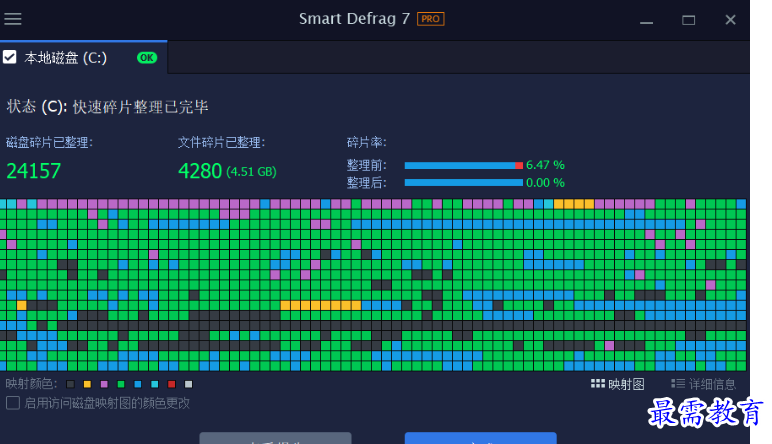Click the 4280 file fragments value

click(200, 171)
